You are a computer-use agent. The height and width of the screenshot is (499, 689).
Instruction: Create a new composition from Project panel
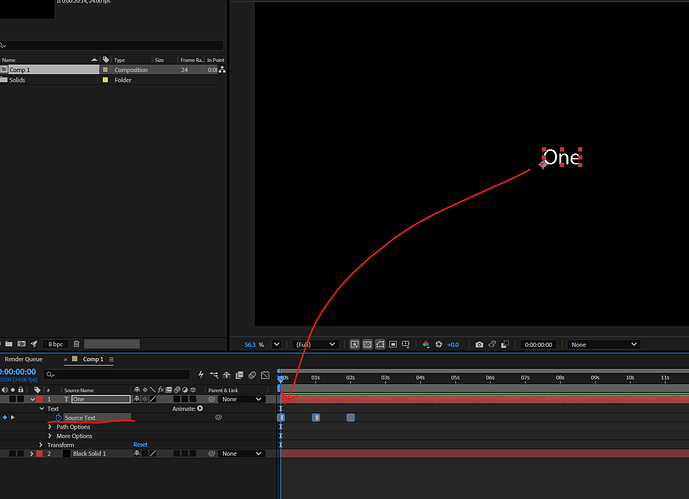point(22,344)
